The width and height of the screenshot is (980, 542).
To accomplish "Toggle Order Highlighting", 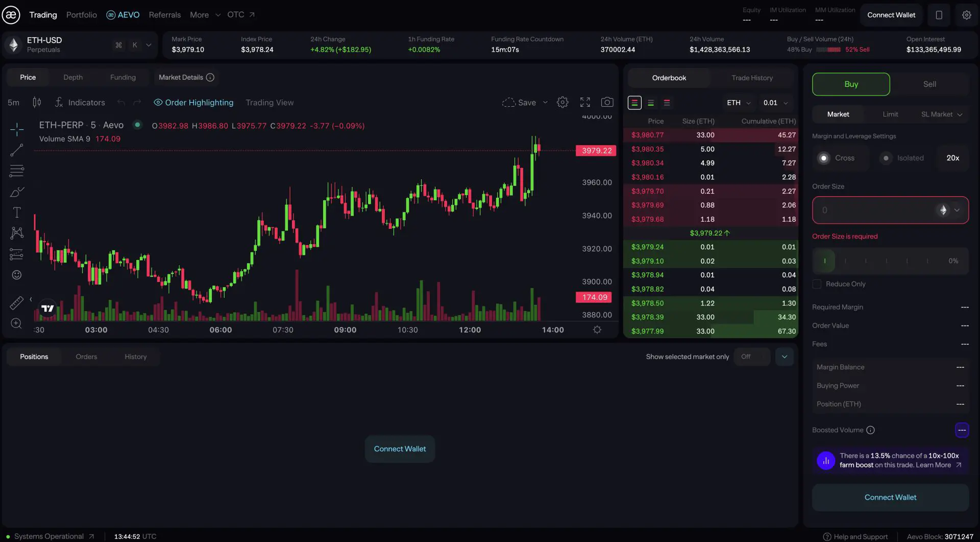I will [193, 103].
